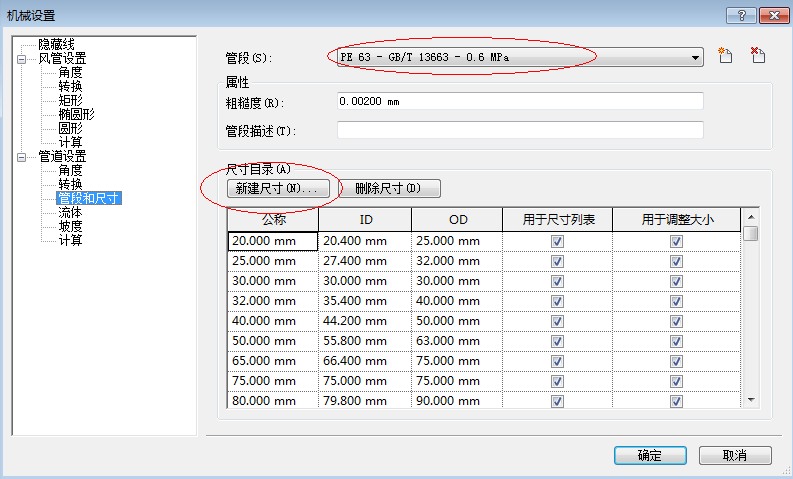
Task: Click the size table scrollbar thumb
Action: (751, 234)
